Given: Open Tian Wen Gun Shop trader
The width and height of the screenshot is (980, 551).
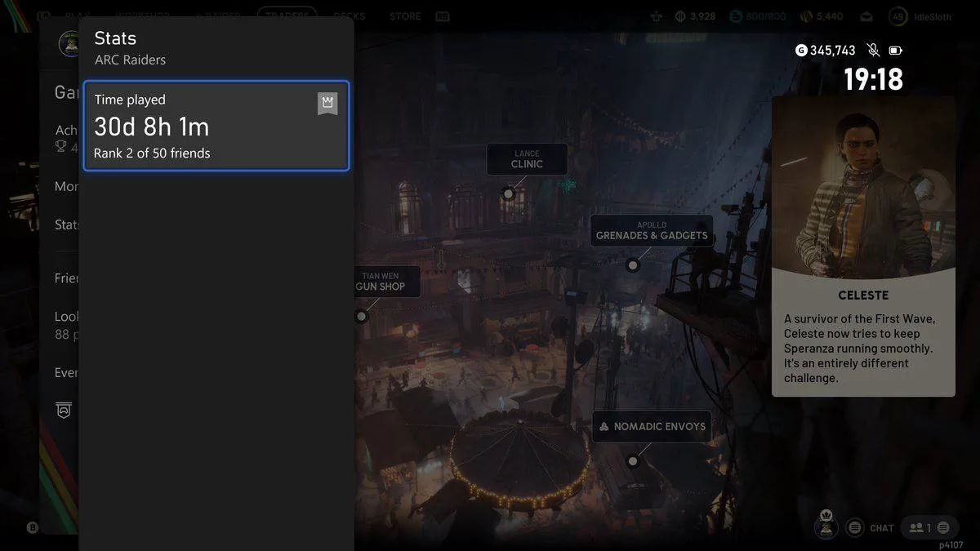Looking at the screenshot, I should click(386, 282).
